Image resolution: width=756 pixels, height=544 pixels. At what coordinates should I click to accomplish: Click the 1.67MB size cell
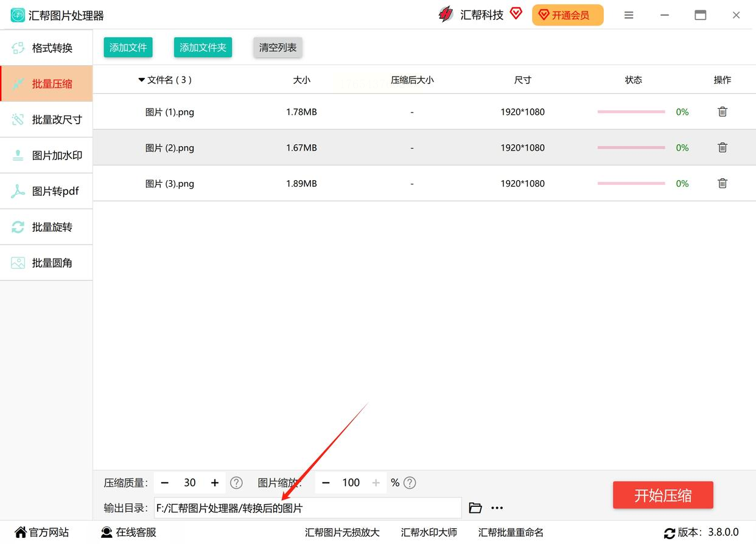(x=301, y=148)
